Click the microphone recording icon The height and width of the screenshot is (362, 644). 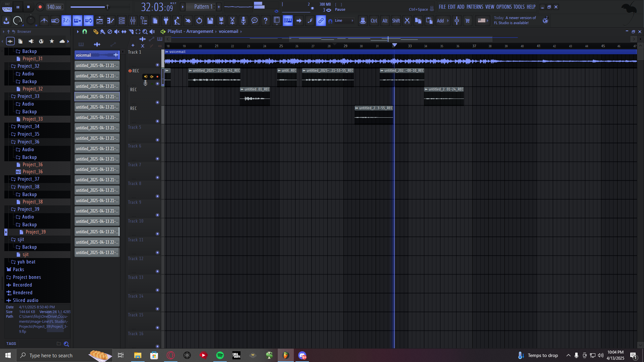(x=244, y=21)
